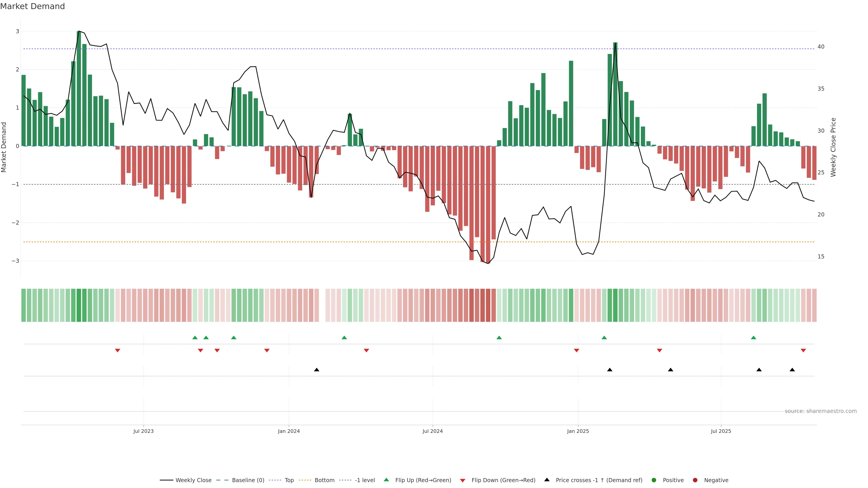Click the Weekly Close Price axis title

833,147
